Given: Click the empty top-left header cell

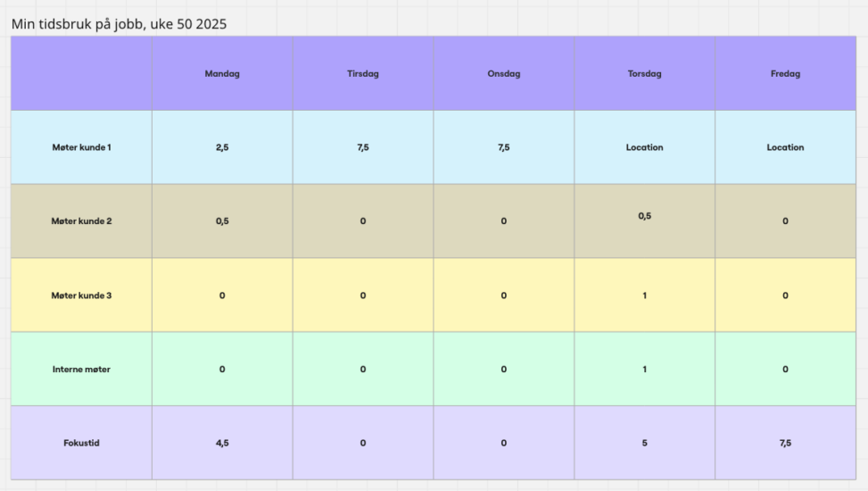Looking at the screenshot, I should (x=81, y=74).
